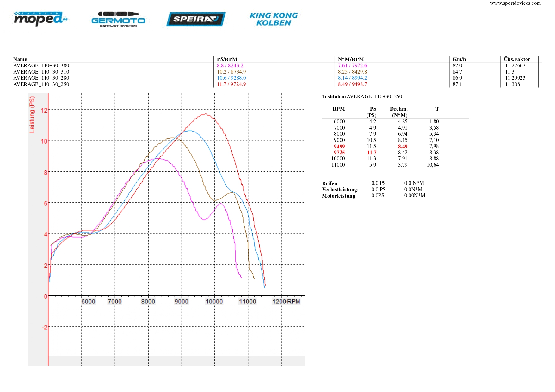Open the www.sportdevices.com link
Screen dimensions: 555x392
[x=515, y=3]
